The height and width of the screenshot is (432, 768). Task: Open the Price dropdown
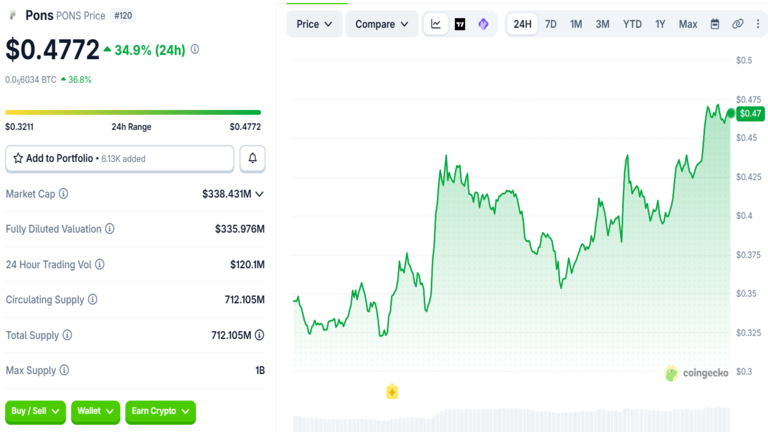pyautogui.click(x=314, y=24)
